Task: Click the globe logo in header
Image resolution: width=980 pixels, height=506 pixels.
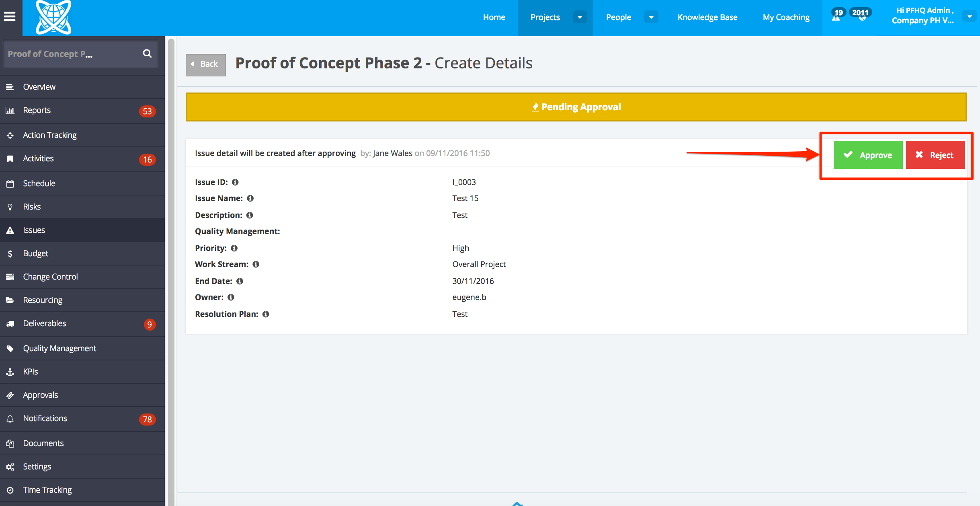Action: point(53,17)
